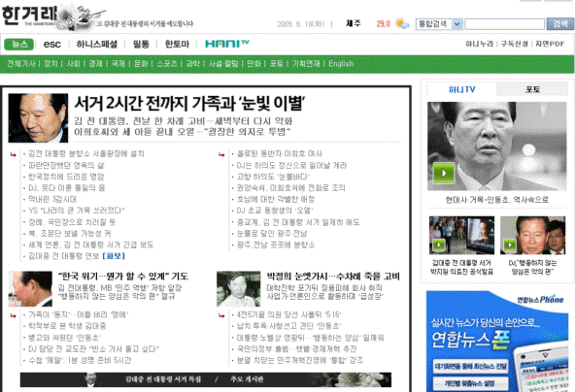Click the 검색 button
The height and width of the screenshot is (392, 575).
point(560,24)
